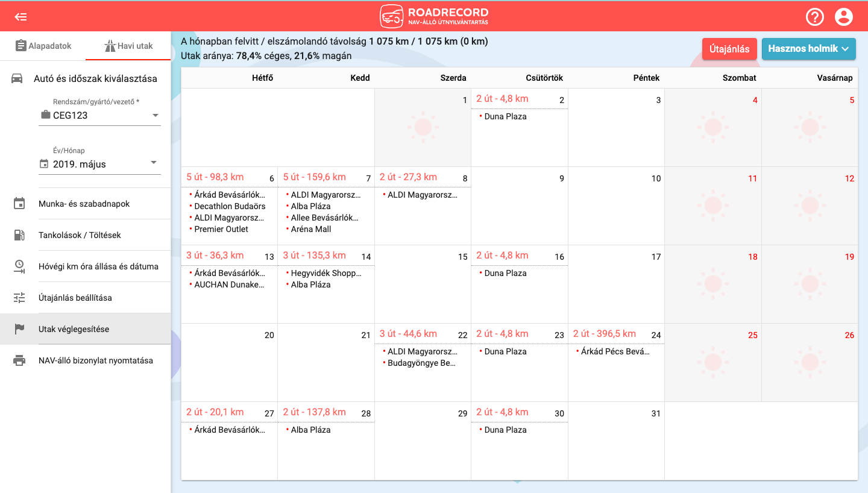Open day 13 summary 3 út - 36,3 km
868x493 pixels.
point(215,256)
